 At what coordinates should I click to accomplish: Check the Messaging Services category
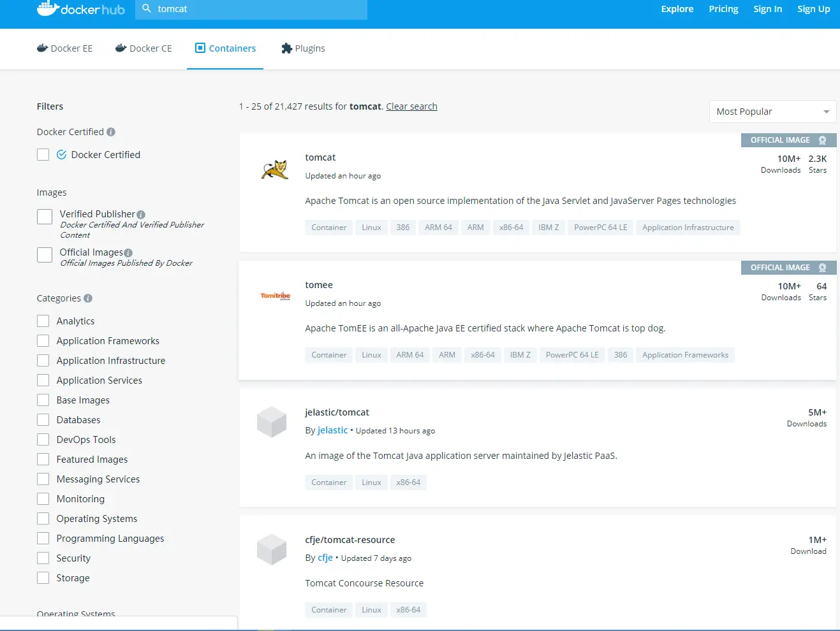43,479
